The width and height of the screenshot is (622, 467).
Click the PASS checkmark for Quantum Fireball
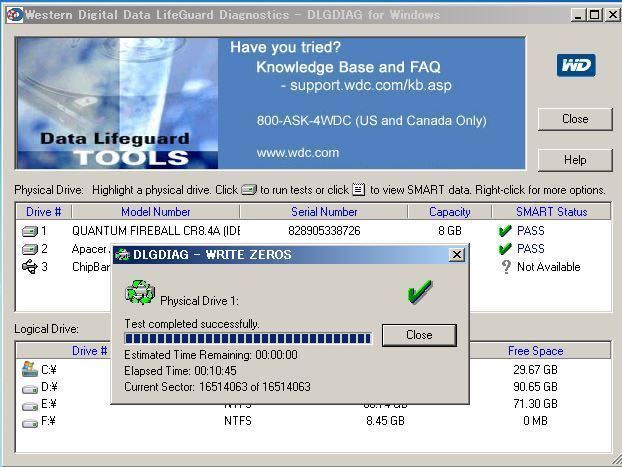505,231
